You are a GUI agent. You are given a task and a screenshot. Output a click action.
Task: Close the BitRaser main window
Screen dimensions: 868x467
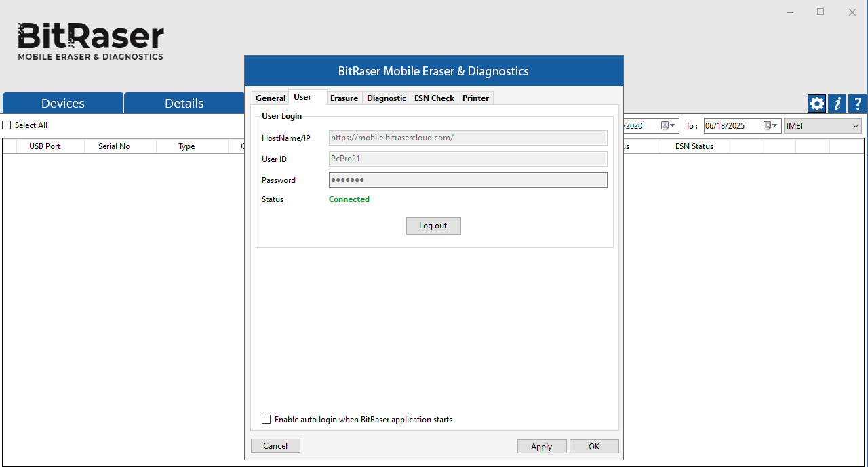(x=852, y=12)
